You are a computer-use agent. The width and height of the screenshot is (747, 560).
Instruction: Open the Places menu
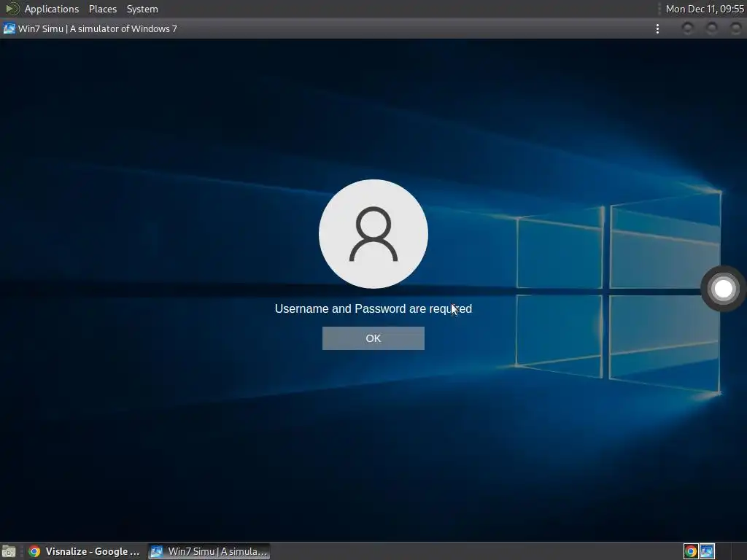tap(102, 9)
